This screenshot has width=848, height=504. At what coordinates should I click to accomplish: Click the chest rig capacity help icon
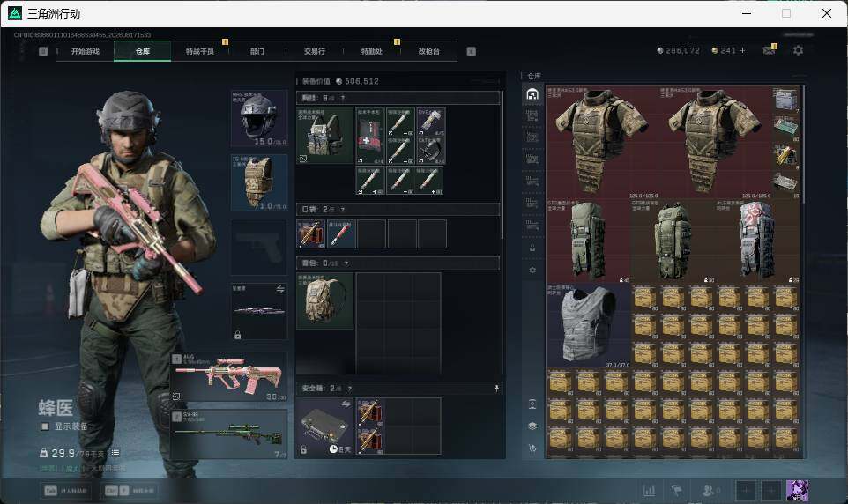tap(342, 99)
